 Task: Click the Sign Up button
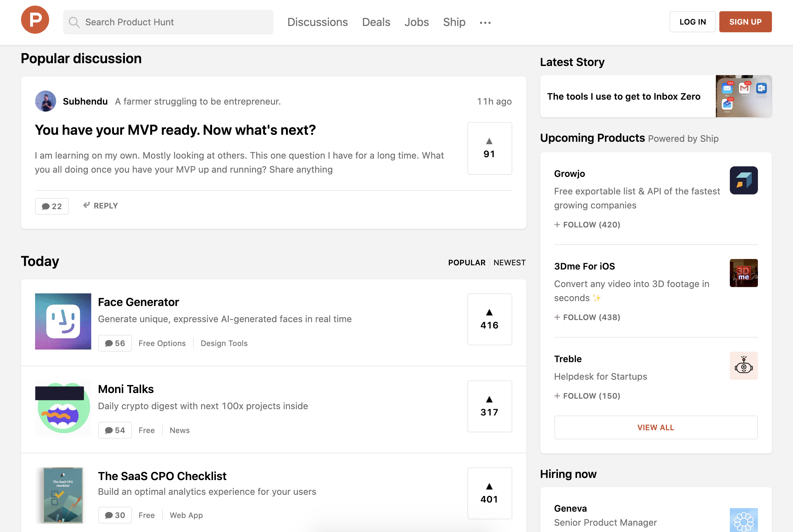[x=745, y=22]
